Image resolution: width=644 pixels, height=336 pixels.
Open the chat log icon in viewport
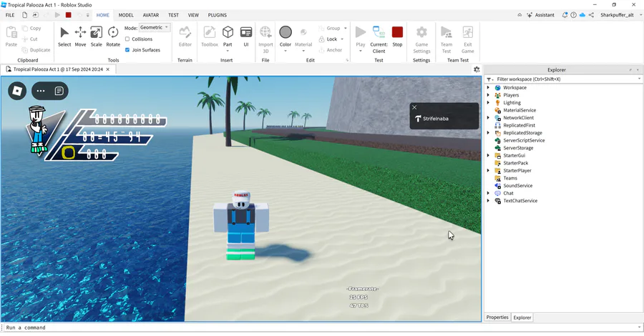point(59,91)
